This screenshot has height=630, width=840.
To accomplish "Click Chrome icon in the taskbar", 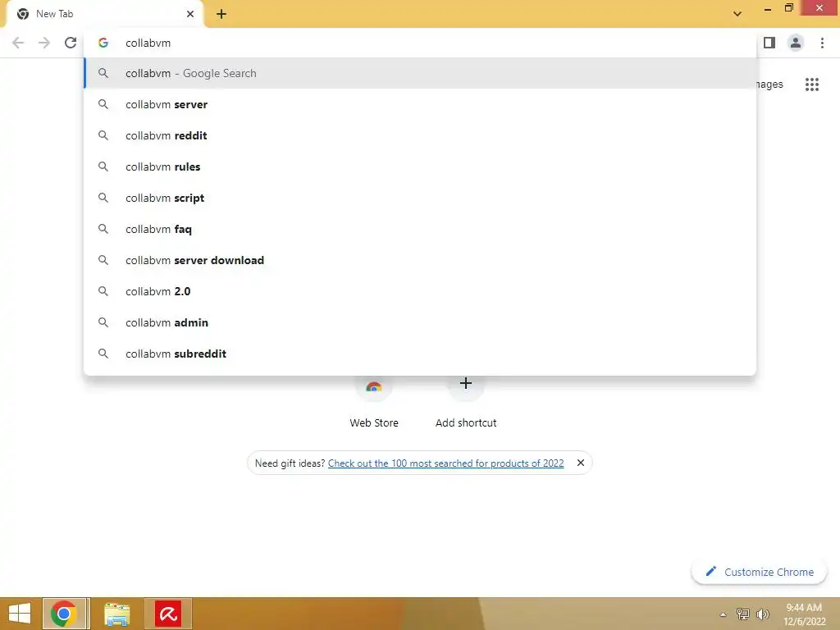I will click(64, 614).
